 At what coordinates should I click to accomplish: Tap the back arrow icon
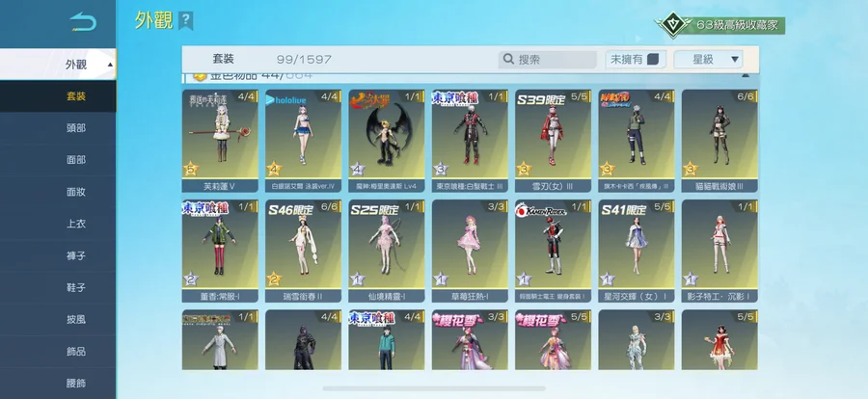click(x=83, y=22)
